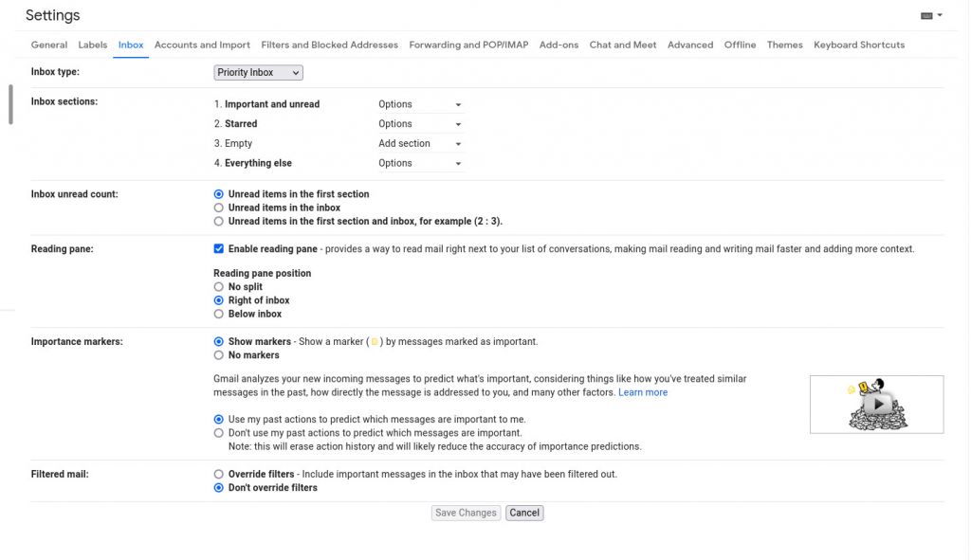This screenshot has width=971, height=560.
Task: Open Options for the Everything else section
Action: tap(420, 162)
